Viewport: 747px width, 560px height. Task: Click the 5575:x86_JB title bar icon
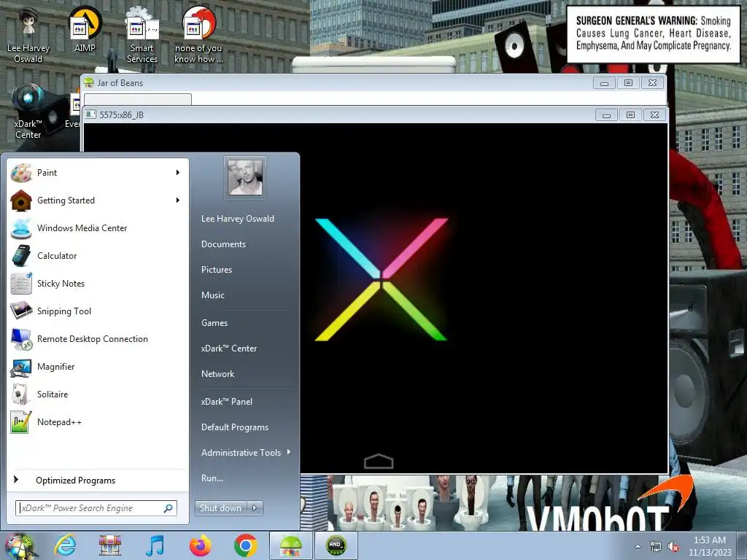click(90, 114)
